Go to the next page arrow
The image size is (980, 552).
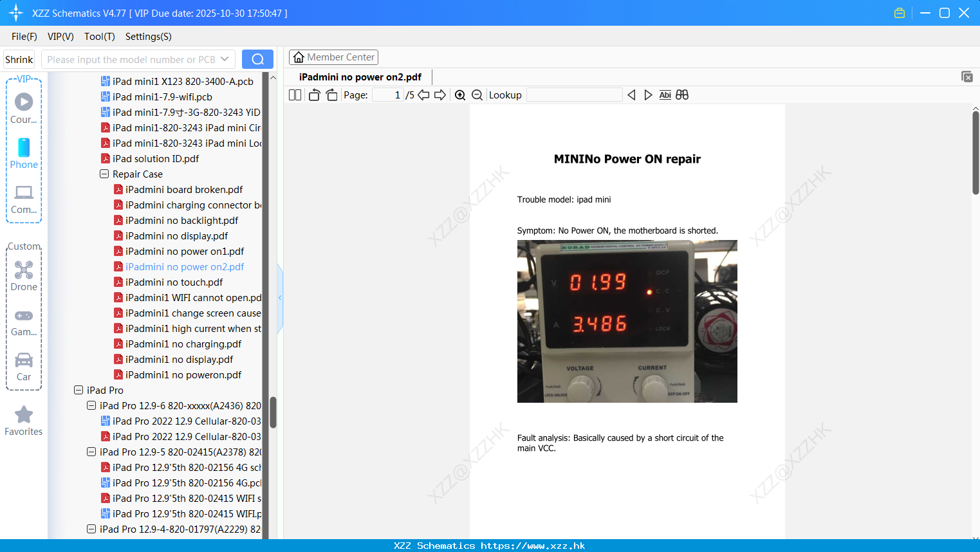pyautogui.click(x=440, y=95)
